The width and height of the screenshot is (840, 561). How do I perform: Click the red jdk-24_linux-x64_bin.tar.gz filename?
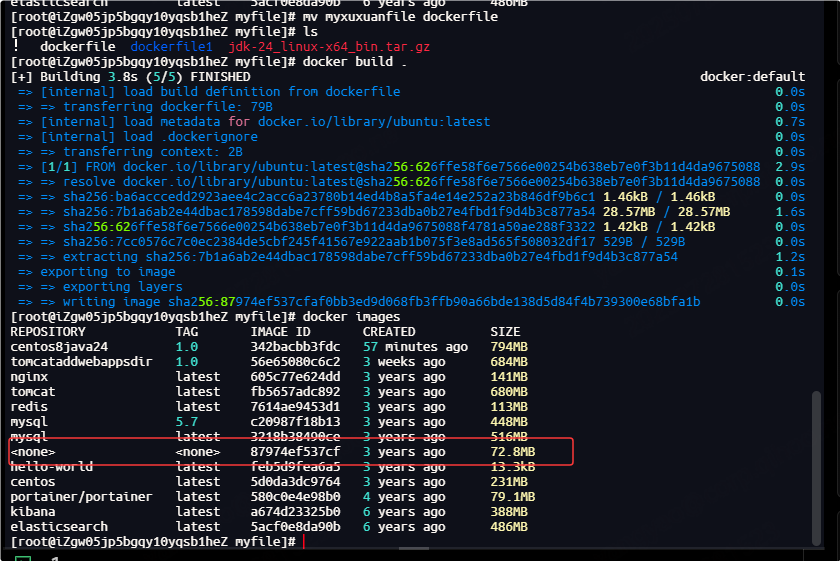(x=329, y=47)
